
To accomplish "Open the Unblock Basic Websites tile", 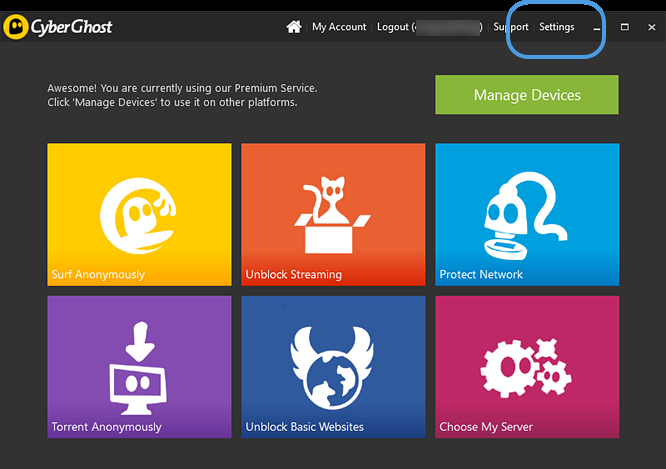I will tap(333, 367).
